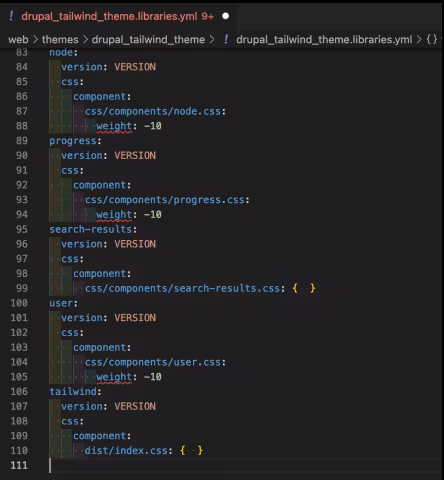Open the libraries.yml file breadcrumb
The image size is (444, 480).
point(324,40)
